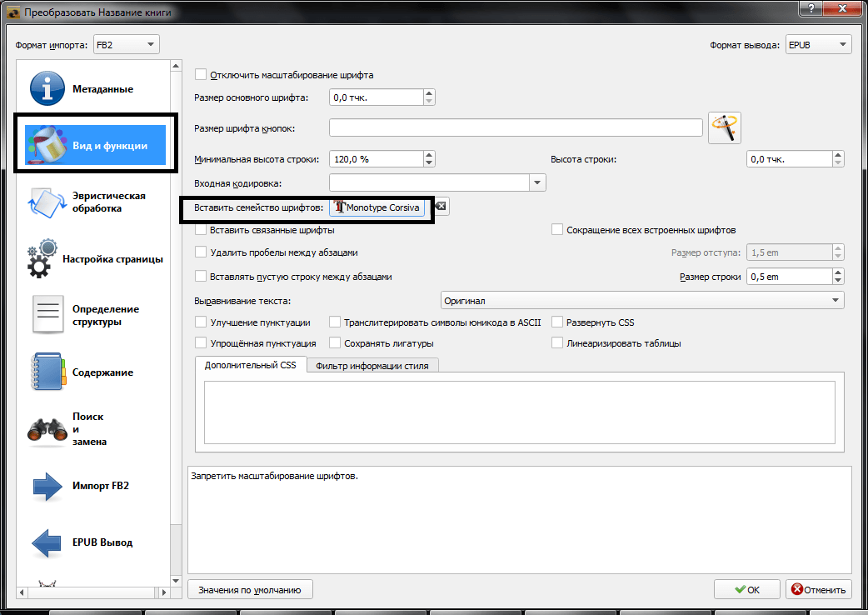Enable Линеаризировать таблицы

556,342
